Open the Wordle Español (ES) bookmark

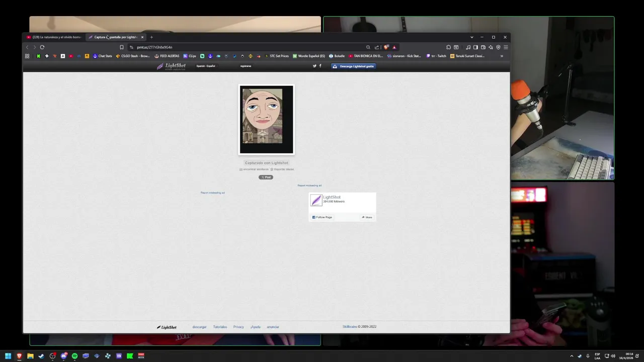click(x=309, y=56)
